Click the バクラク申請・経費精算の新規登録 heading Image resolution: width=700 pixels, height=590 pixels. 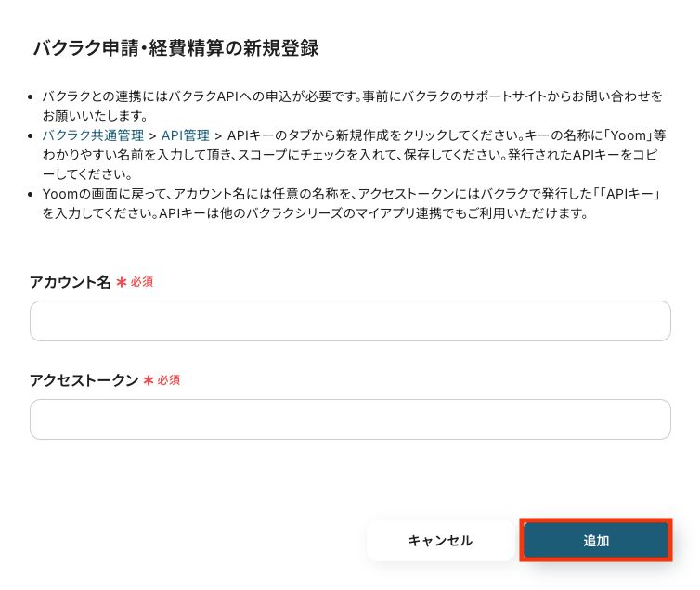point(175,48)
